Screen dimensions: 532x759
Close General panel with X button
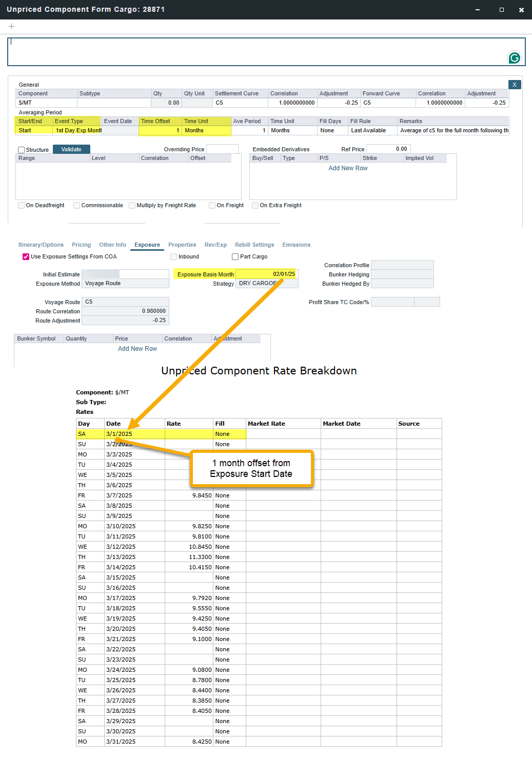pos(515,85)
